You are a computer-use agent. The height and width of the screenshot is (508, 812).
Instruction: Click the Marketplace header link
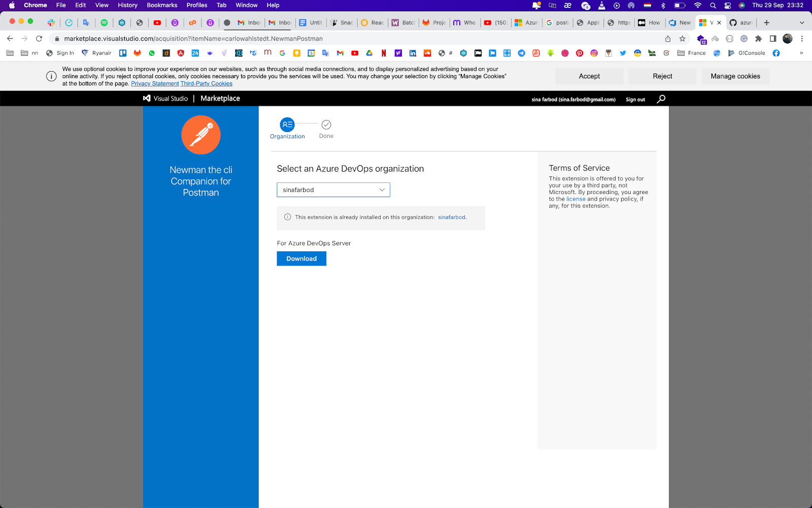point(220,99)
